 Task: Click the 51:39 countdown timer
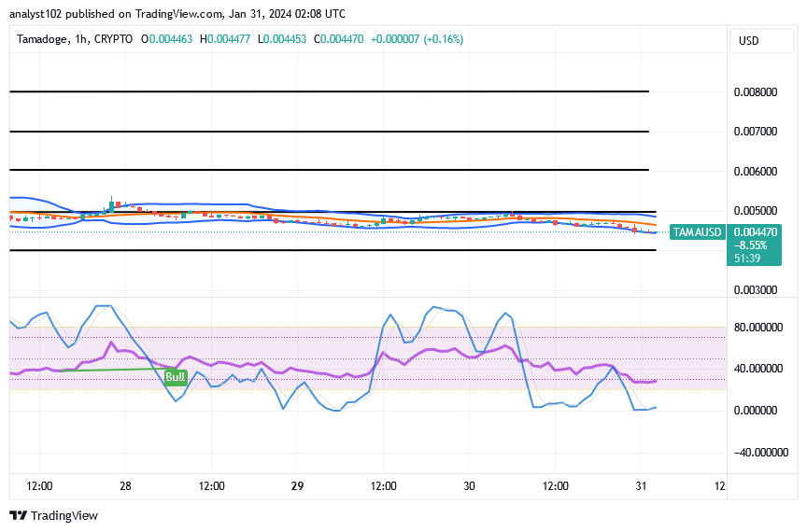(x=747, y=259)
